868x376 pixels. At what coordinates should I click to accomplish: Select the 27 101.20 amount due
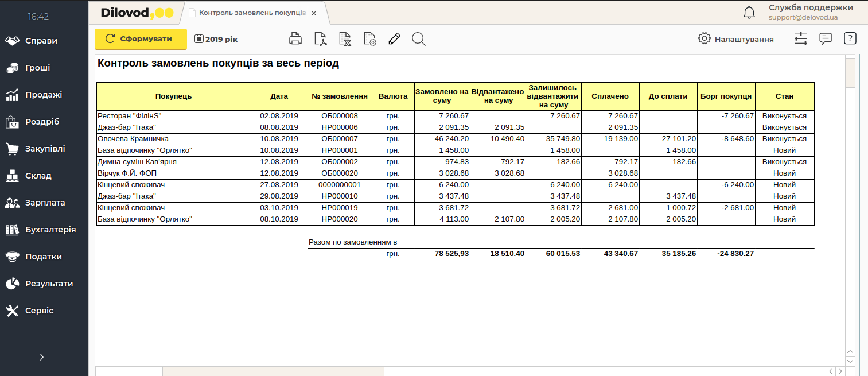click(668, 139)
